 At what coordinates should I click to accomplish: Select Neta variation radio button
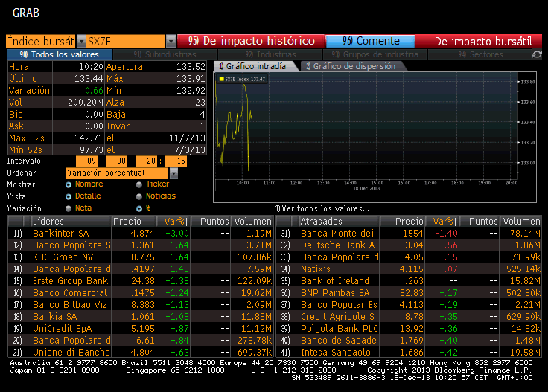[68, 208]
